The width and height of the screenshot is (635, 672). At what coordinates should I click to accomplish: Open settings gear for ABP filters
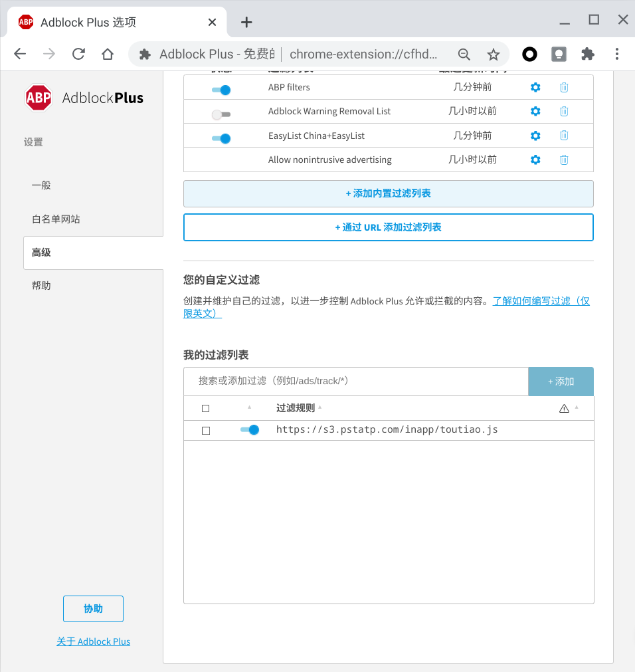(535, 88)
